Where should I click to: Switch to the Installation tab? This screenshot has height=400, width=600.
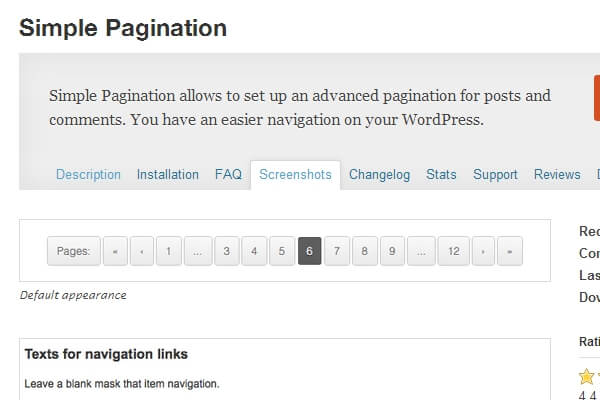(167, 174)
